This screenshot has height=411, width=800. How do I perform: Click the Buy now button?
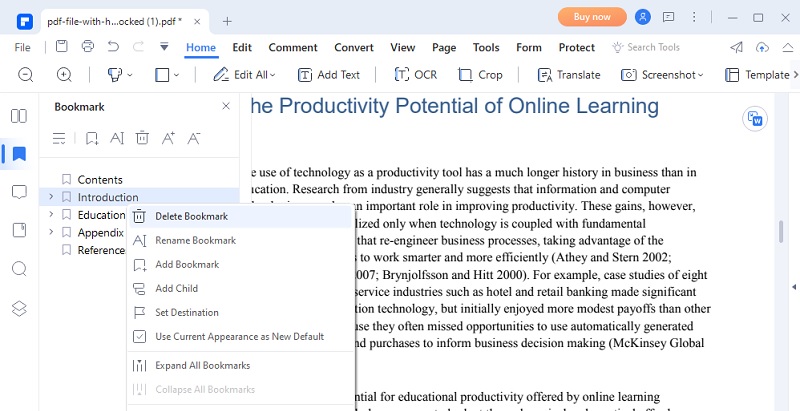coord(592,17)
